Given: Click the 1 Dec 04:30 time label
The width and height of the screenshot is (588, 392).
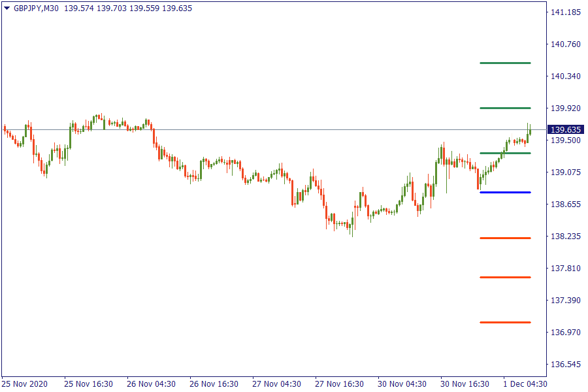Looking at the screenshot, I should click(525, 384).
